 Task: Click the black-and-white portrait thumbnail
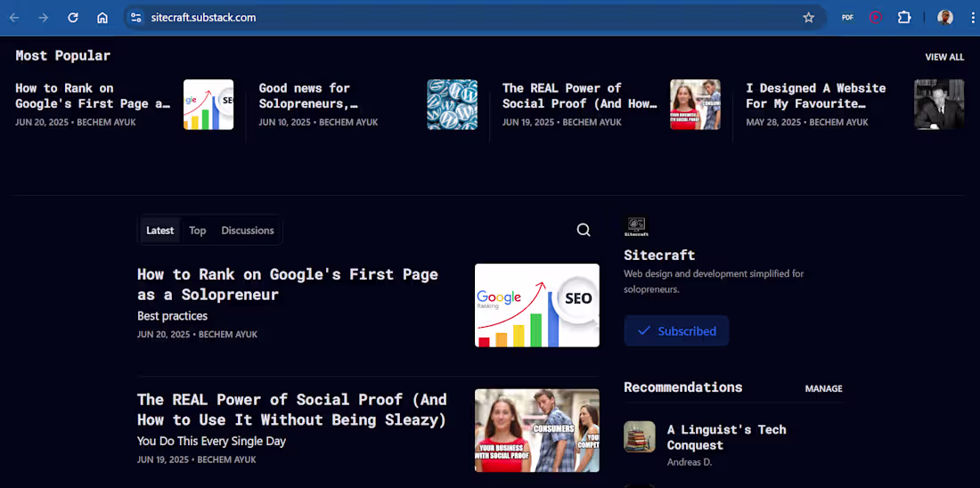tap(939, 104)
